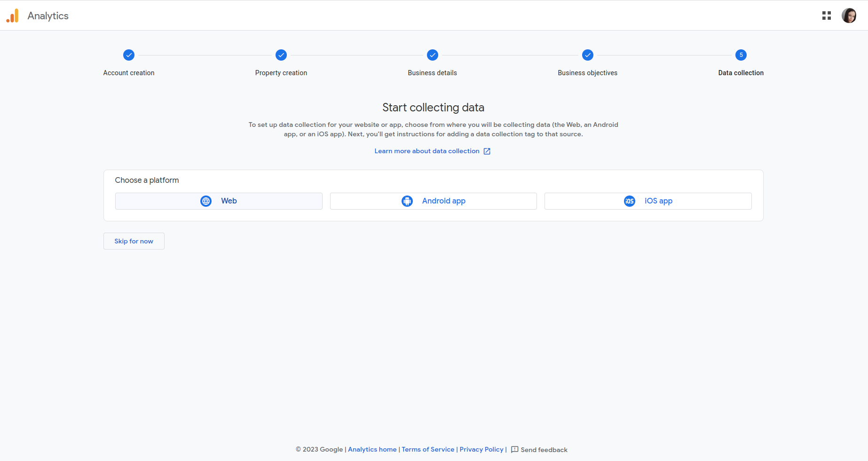Open the Terms of Service link
Viewport: 868px width, 461px height.
(x=428, y=449)
